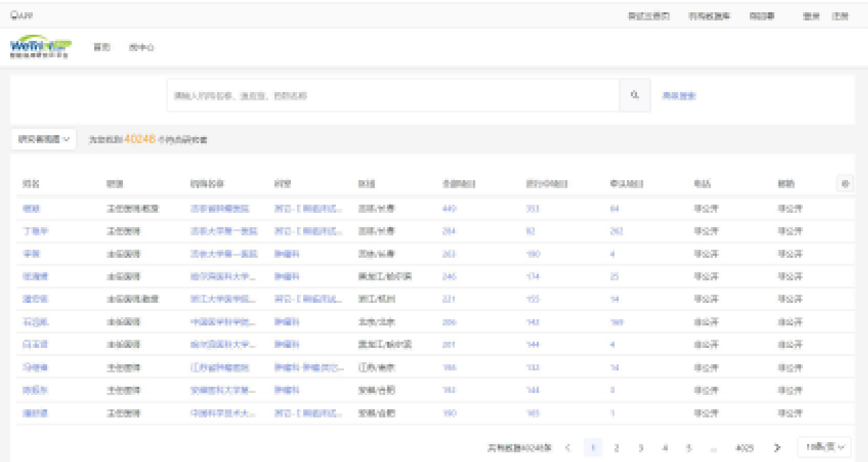
Task: Open the APP download item in top bar
Action: (x=22, y=16)
